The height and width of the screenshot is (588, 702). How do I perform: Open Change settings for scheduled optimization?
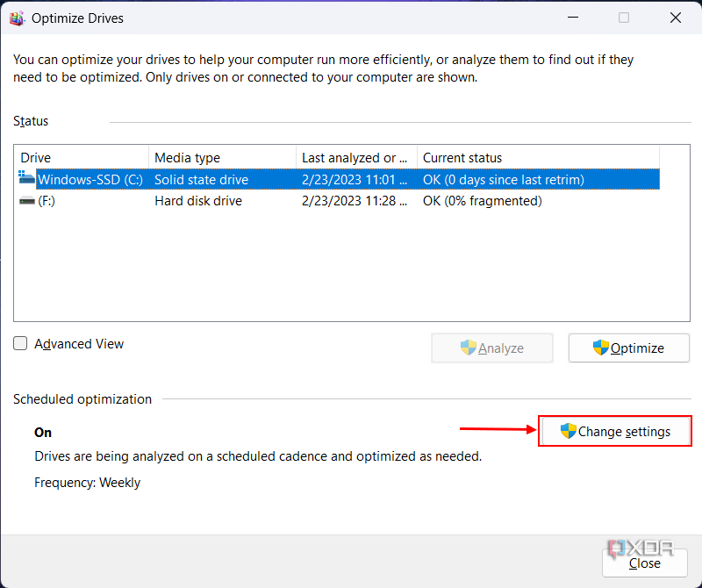click(615, 431)
